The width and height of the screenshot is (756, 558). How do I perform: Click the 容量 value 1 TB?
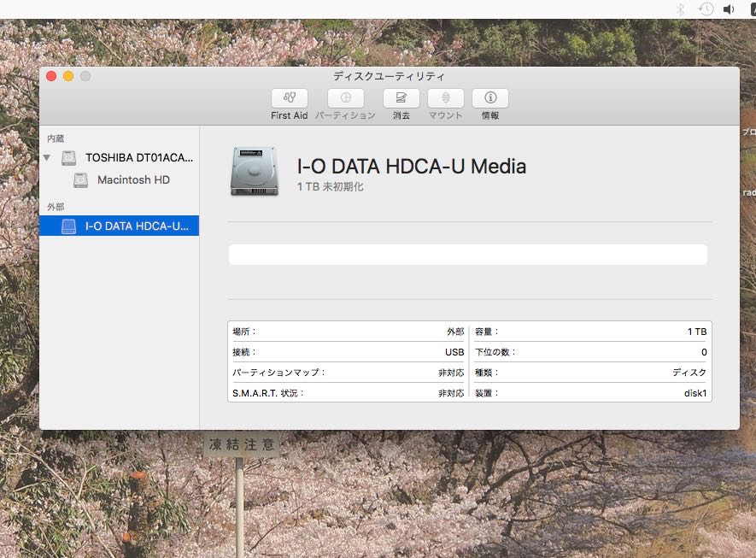(x=697, y=332)
